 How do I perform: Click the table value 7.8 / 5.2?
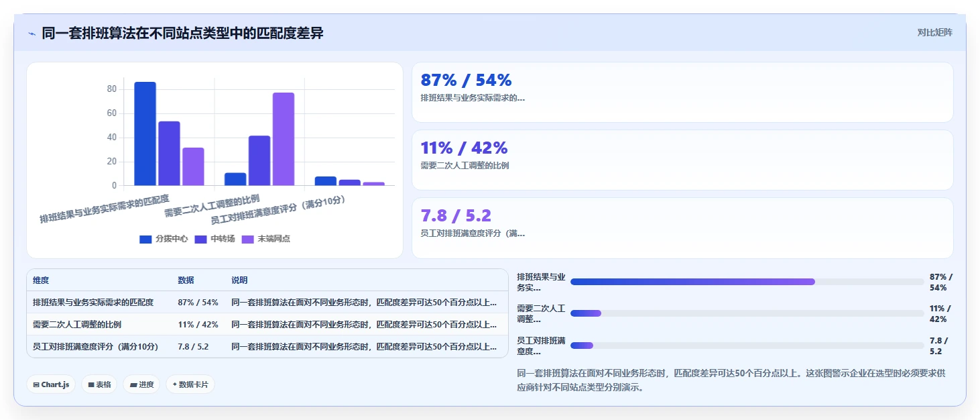pyautogui.click(x=193, y=347)
